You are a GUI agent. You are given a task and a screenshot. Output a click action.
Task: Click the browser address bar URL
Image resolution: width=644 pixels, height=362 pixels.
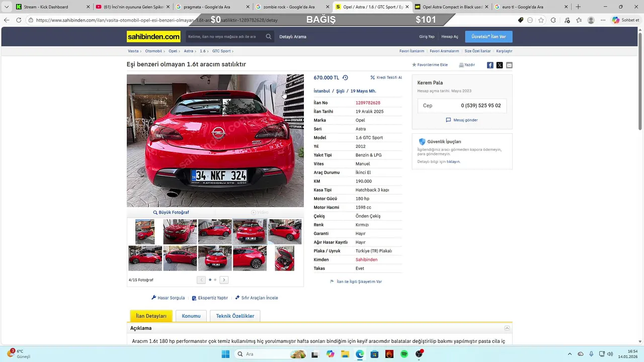157,20
